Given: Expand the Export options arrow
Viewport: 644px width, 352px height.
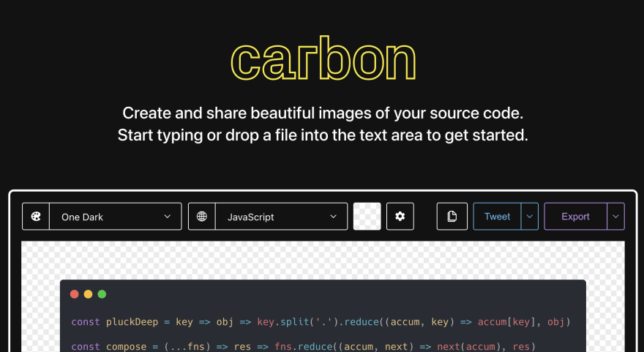Looking at the screenshot, I should [x=615, y=217].
